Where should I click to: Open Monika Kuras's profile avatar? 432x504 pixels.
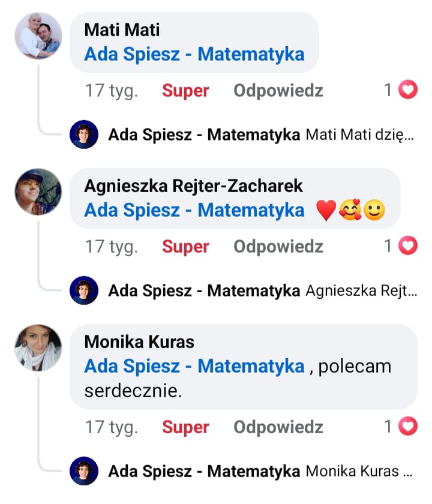pos(38,348)
